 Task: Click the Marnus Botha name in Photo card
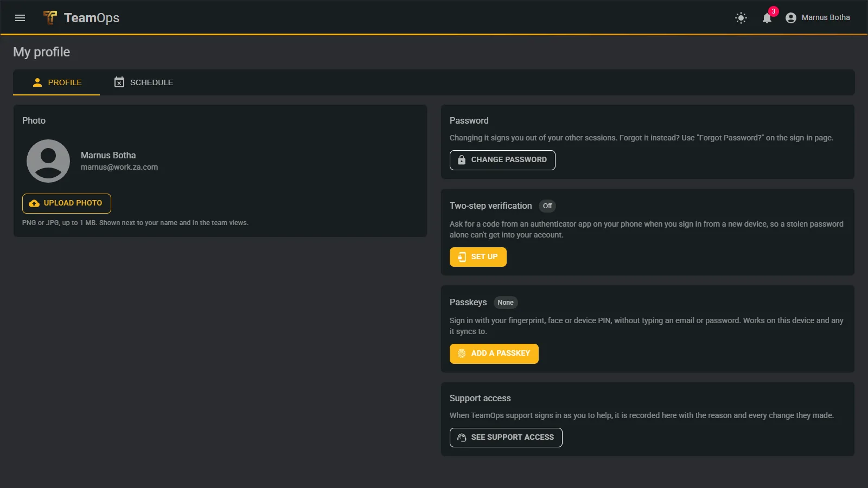coord(108,155)
